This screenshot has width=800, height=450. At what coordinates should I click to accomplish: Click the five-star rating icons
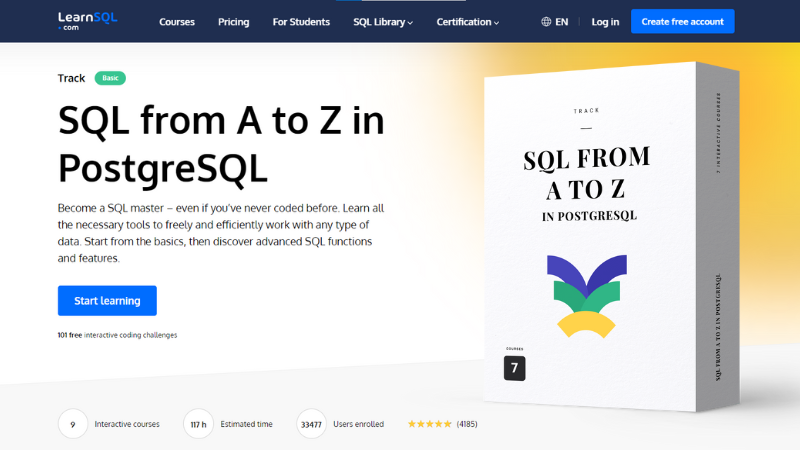[x=430, y=424]
